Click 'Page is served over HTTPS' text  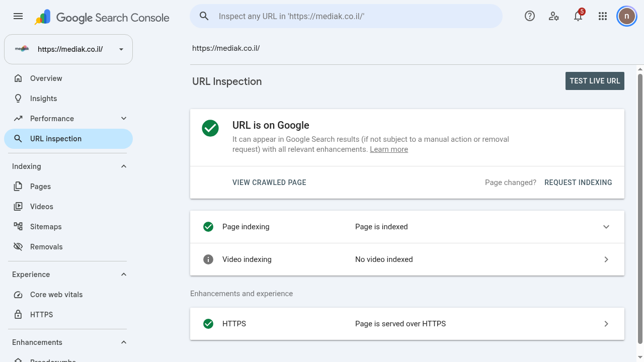[x=400, y=324]
